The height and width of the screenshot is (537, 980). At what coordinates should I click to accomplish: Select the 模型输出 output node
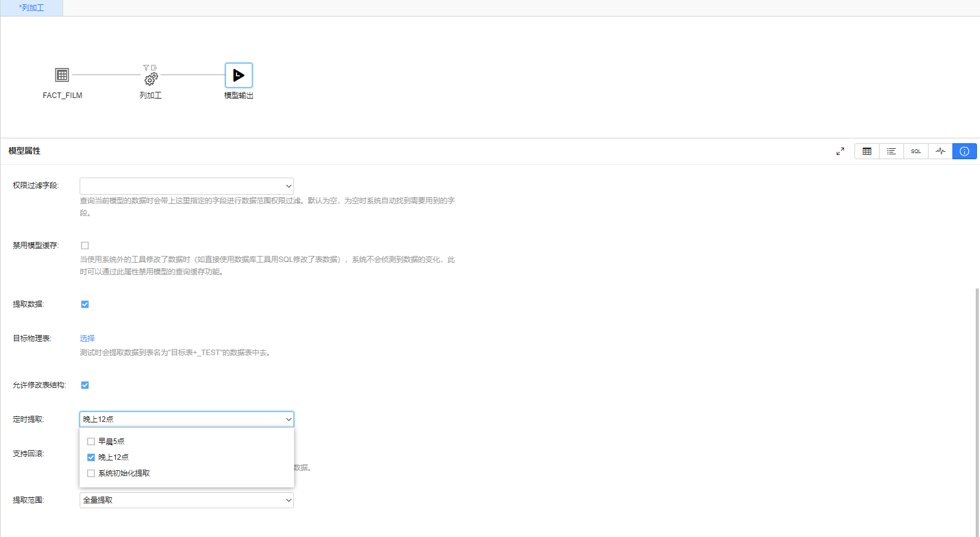point(238,75)
